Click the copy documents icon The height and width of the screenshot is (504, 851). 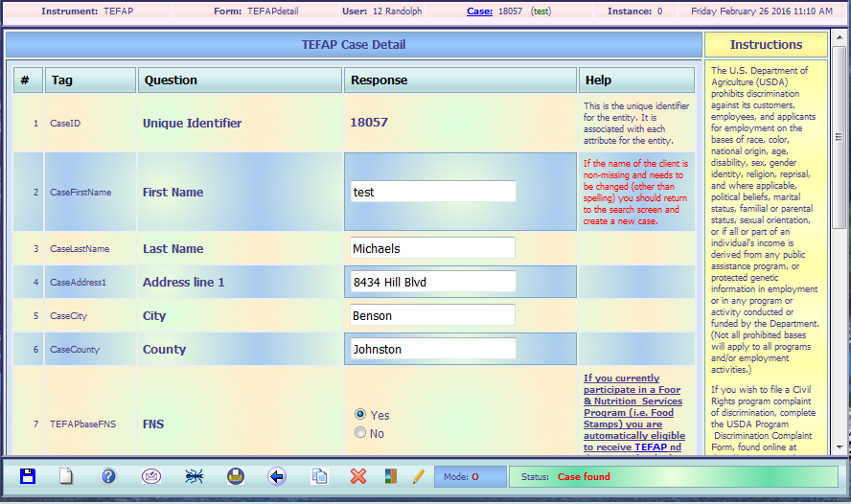[319, 476]
